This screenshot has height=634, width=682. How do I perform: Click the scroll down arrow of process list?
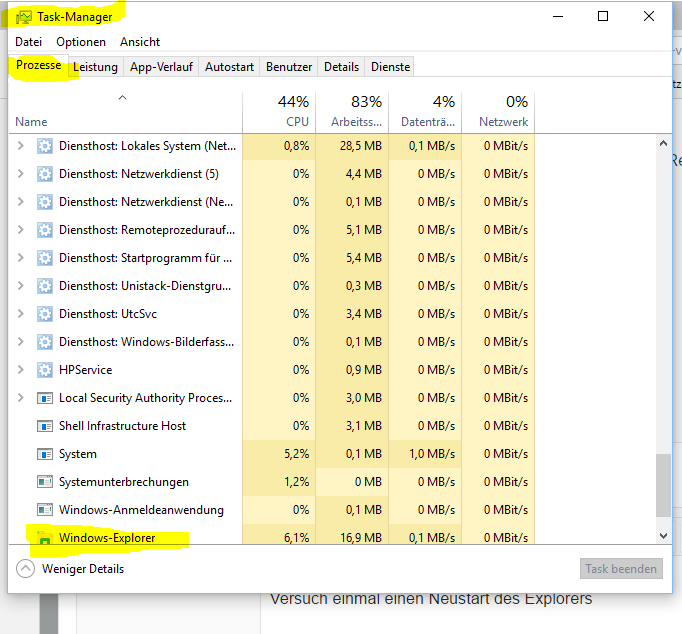[663, 536]
